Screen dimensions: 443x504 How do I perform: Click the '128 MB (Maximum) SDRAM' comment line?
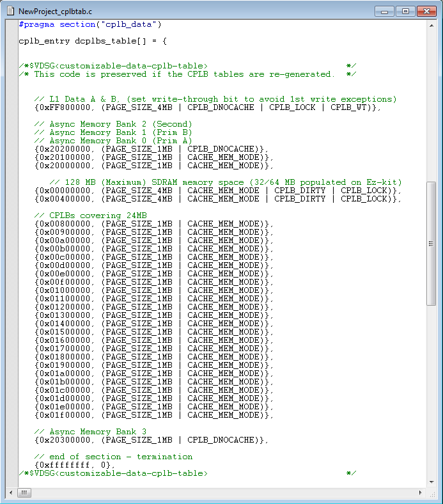point(225,182)
